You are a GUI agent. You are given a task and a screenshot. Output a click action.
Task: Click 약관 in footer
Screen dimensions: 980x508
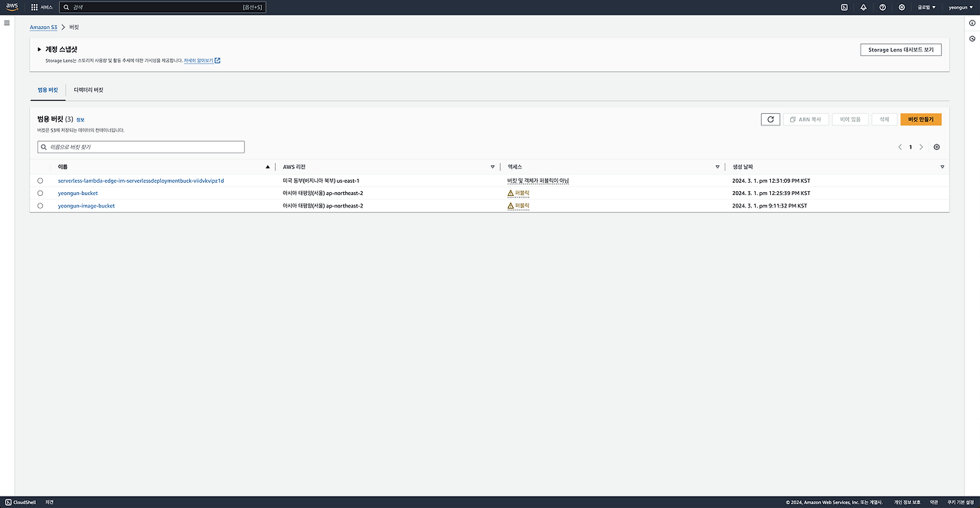pyautogui.click(x=934, y=502)
